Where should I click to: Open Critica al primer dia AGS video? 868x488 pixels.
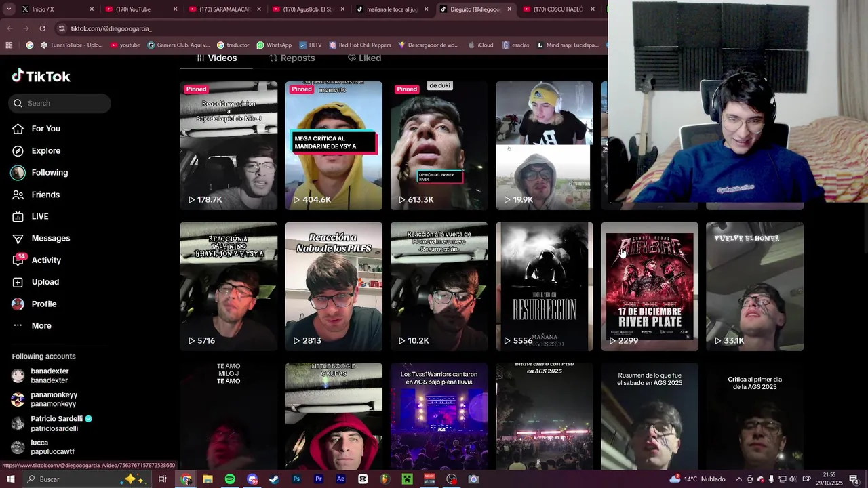(755, 416)
